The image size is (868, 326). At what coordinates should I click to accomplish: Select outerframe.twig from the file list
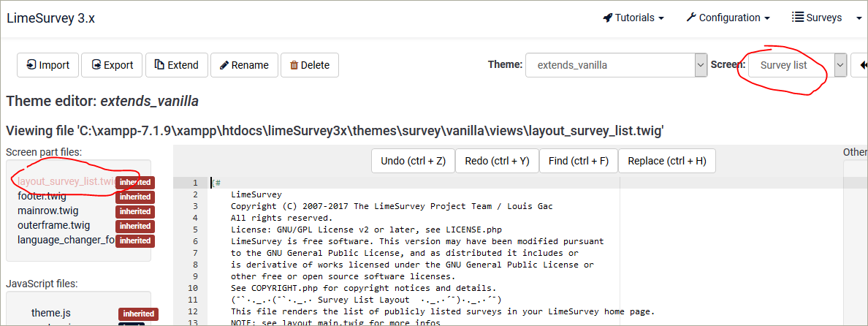[53, 225]
